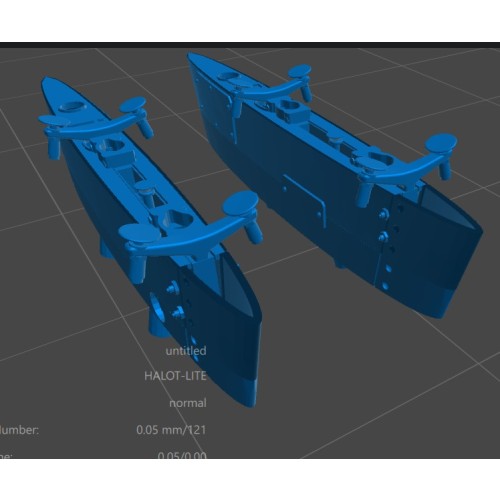Click the 'untitled' file name text
500x500 pixels.
pyautogui.click(x=186, y=351)
